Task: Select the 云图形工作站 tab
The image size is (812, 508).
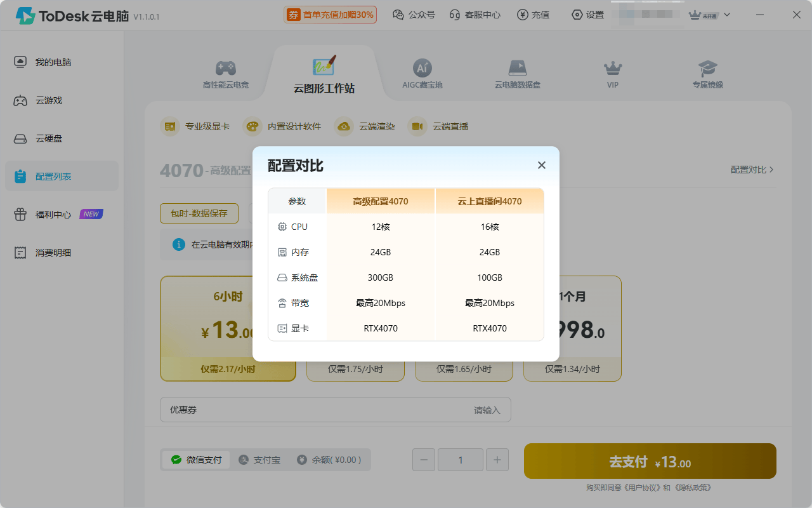Action: [324, 75]
